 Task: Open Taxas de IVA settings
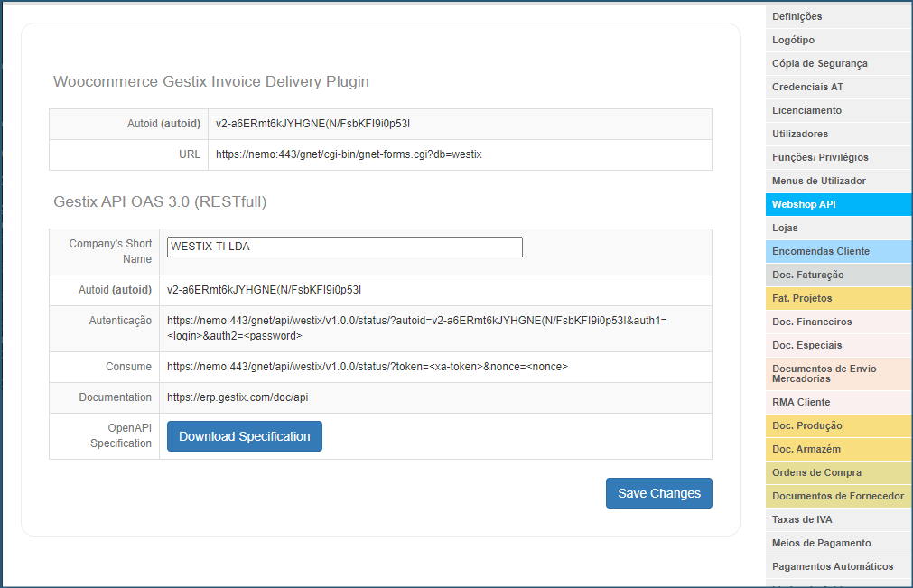(x=838, y=520)
